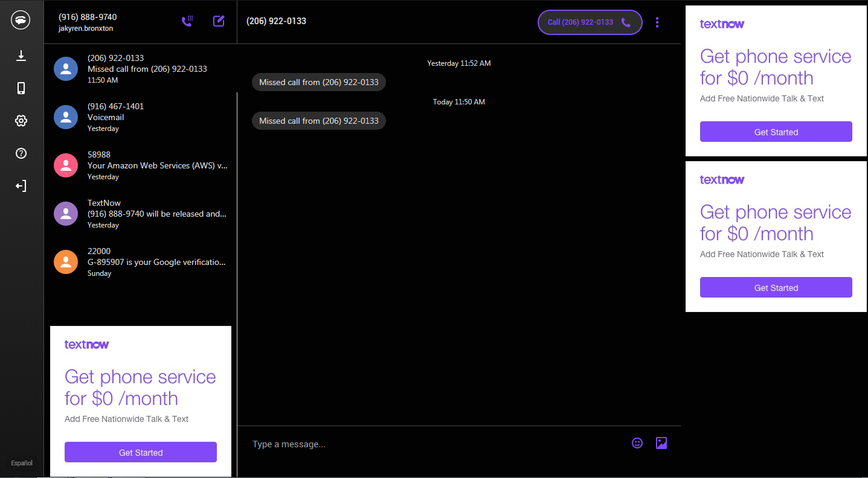Open the three-dot conversation options menu
Screen dimensions: 868x478
(657, 22)
